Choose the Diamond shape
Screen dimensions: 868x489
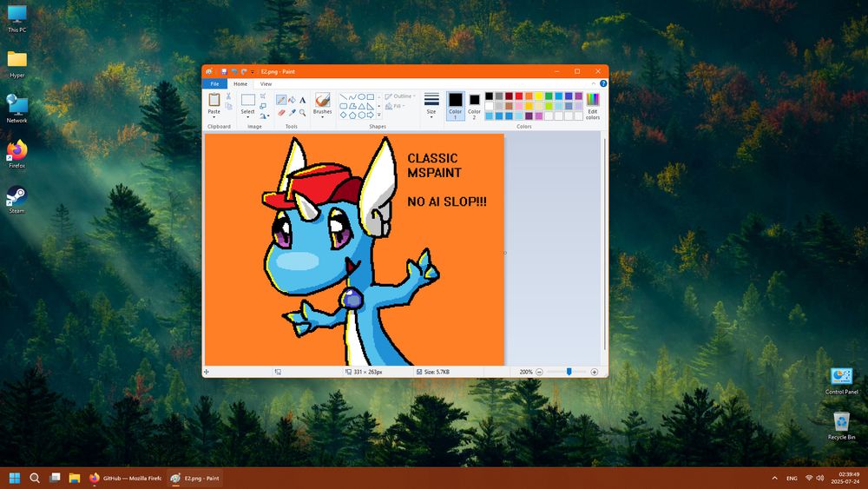click(343, 116)
